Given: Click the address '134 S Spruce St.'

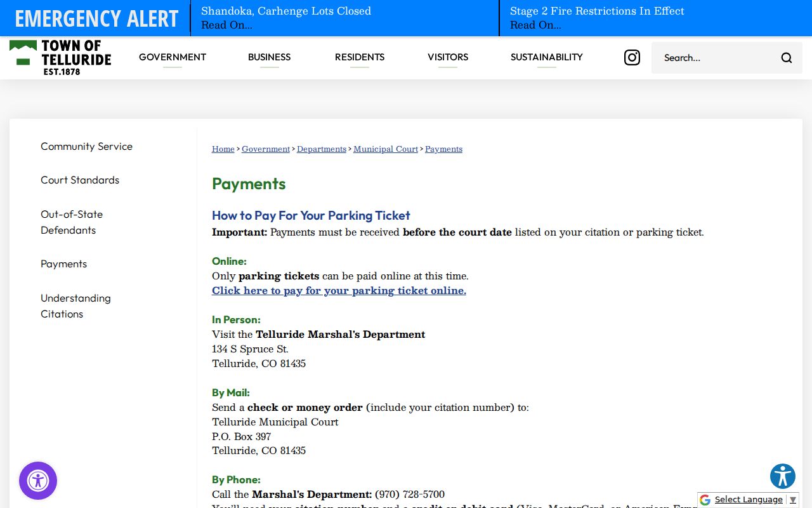Looking at the screenshot, I should point(250,349).
